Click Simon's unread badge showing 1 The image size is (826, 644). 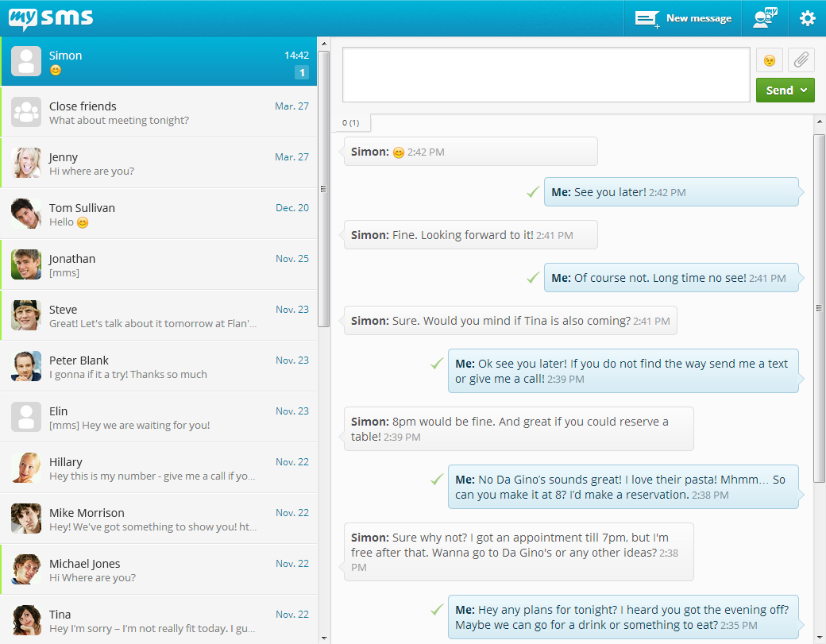(x=301, y=73)
